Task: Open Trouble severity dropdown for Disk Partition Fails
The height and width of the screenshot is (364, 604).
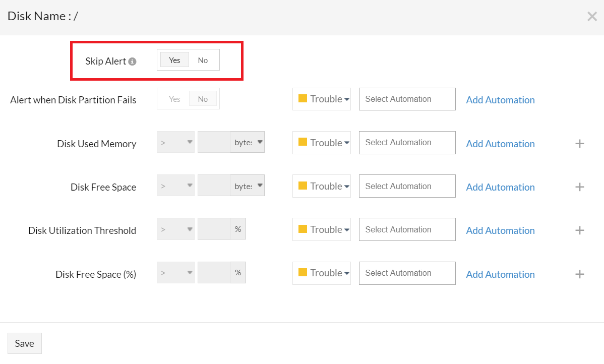Action: 322,99
